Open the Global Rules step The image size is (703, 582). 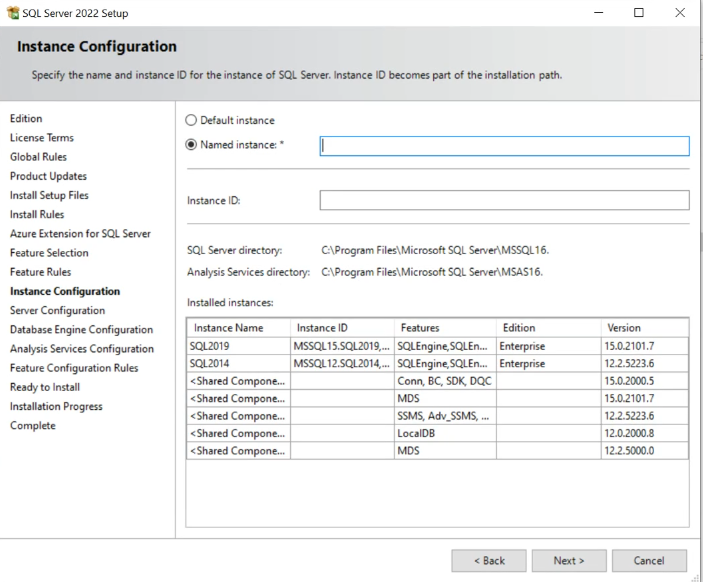(x=38, y=157)
